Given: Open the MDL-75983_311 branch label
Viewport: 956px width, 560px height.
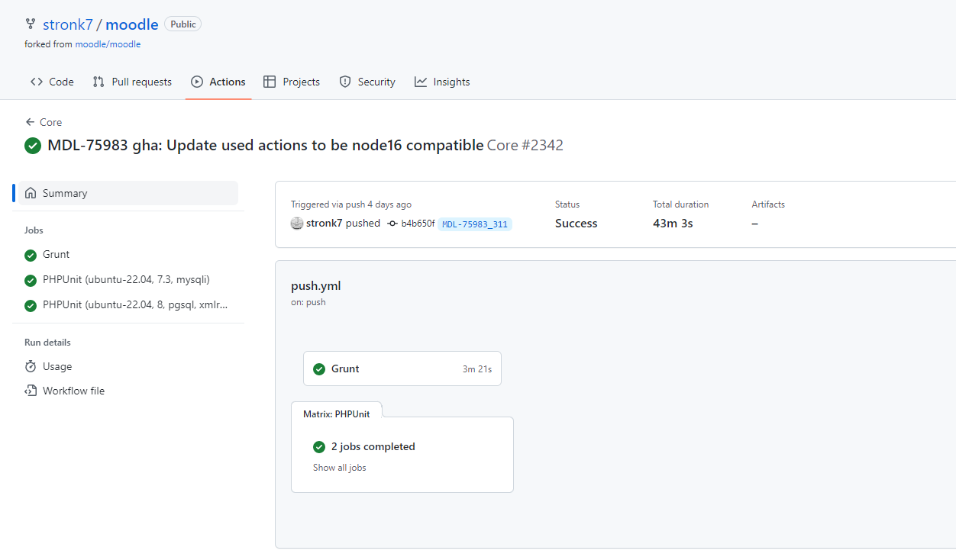Looking at the screenshot, I should pos(475,224).
